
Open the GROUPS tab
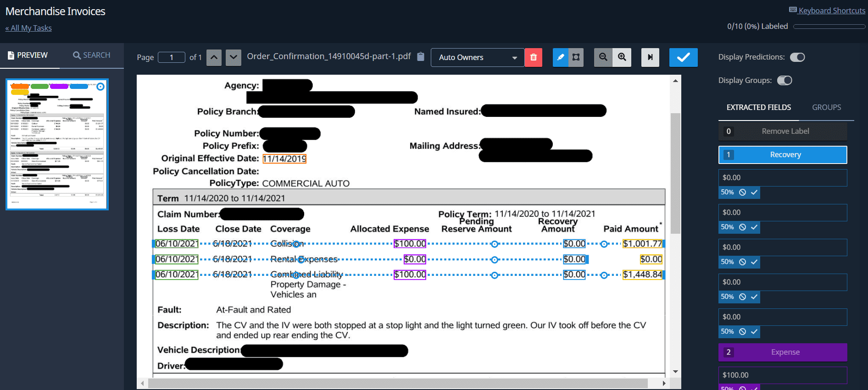click(x=826, y=107)
